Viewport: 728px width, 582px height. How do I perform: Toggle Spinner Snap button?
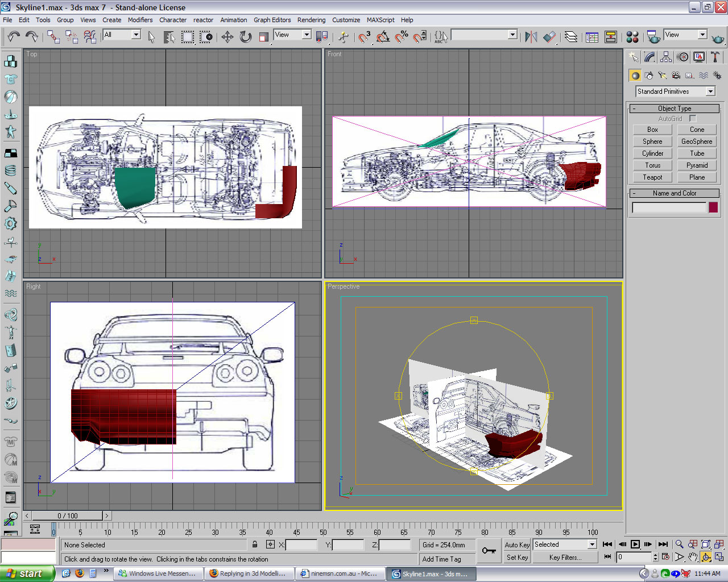419,37
